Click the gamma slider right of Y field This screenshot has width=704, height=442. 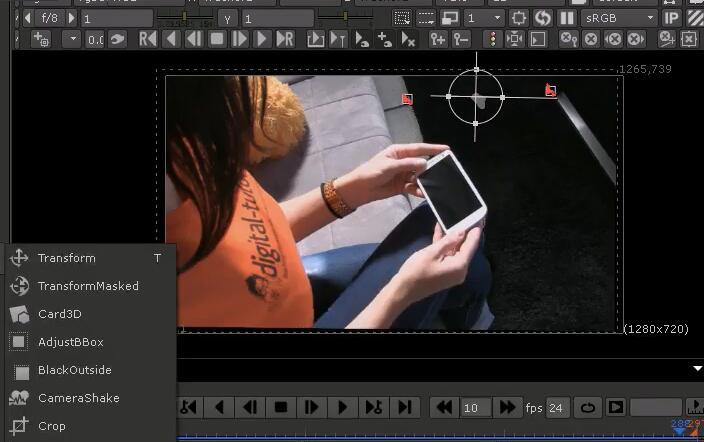click(345, 18)
